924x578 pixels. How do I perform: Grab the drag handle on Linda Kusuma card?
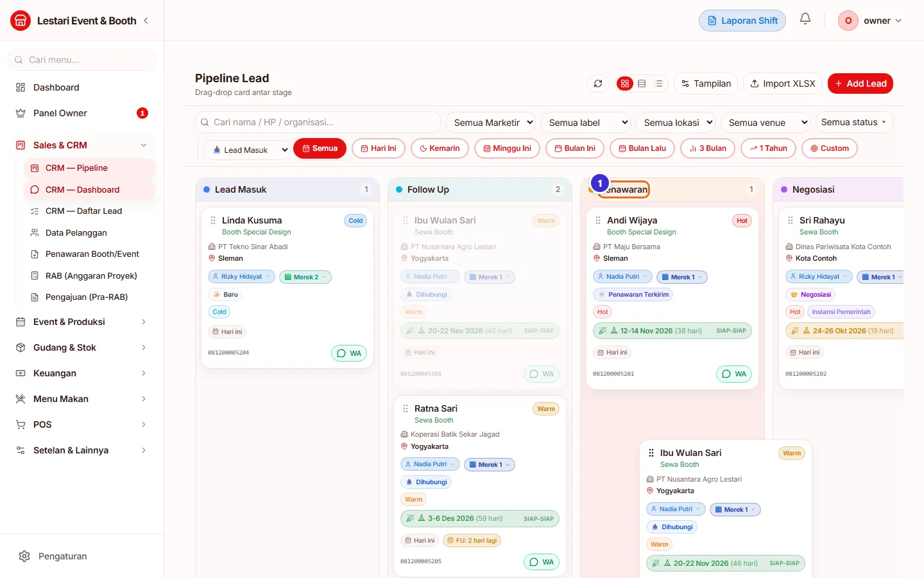pyautogui.click(x=213, y=220)
